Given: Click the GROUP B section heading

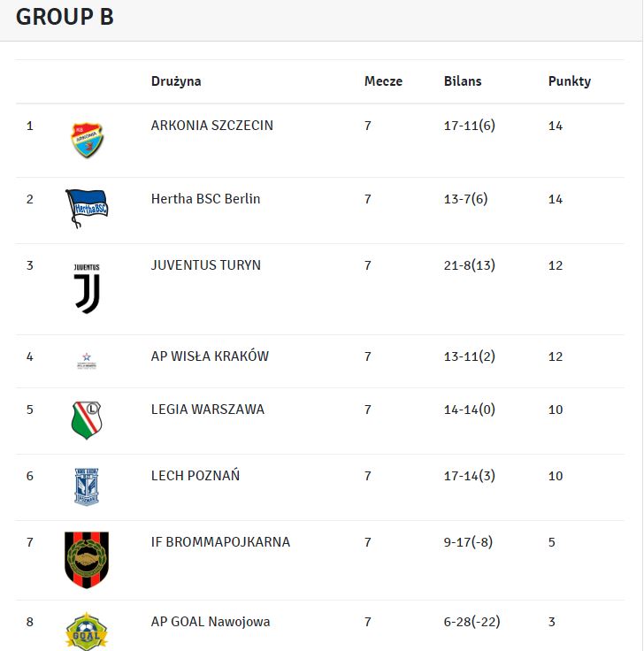Looking at the screenshot, I should 65,17.
